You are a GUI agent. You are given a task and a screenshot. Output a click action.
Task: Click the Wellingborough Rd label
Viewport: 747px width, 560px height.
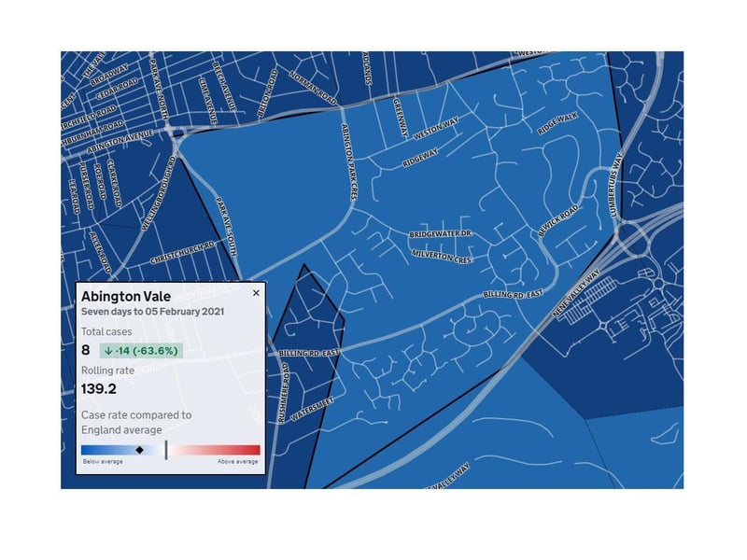[158, 194]
